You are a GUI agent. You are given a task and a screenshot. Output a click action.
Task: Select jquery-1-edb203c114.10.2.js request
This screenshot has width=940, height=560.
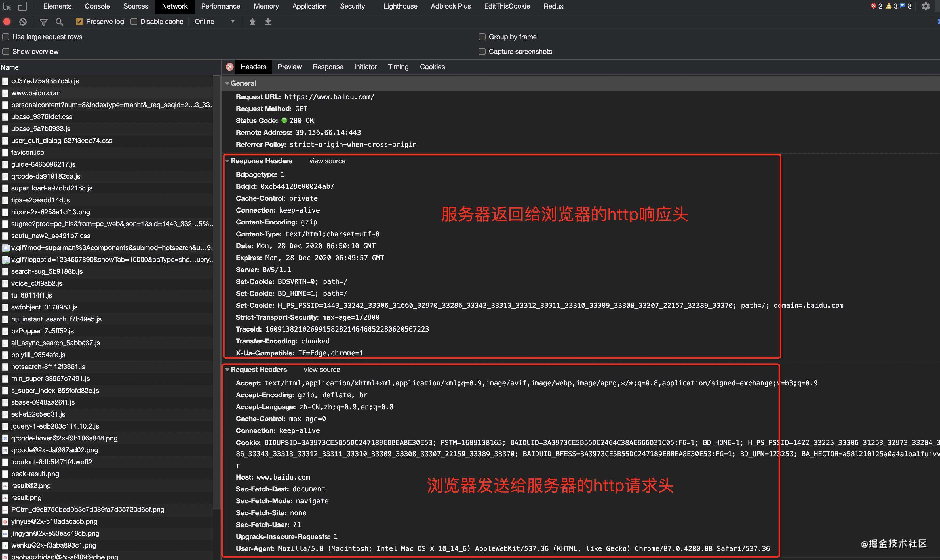(106, 426)
